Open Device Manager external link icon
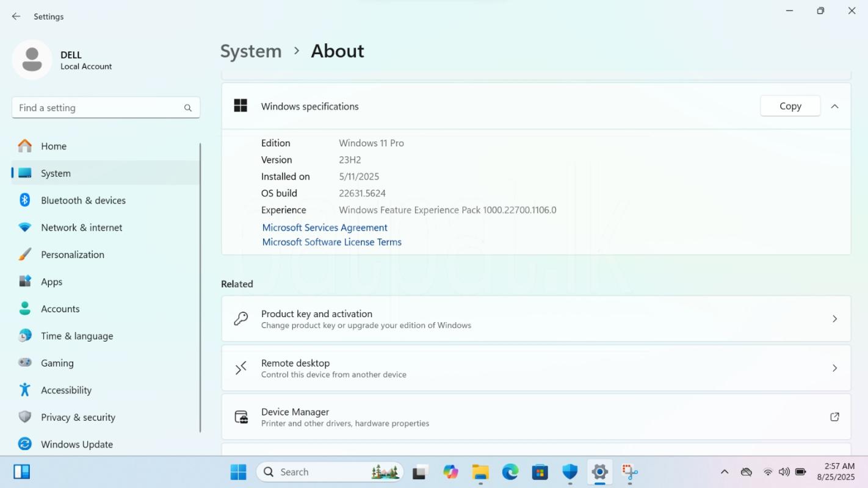The image size is (868, 488). (834, 417)
